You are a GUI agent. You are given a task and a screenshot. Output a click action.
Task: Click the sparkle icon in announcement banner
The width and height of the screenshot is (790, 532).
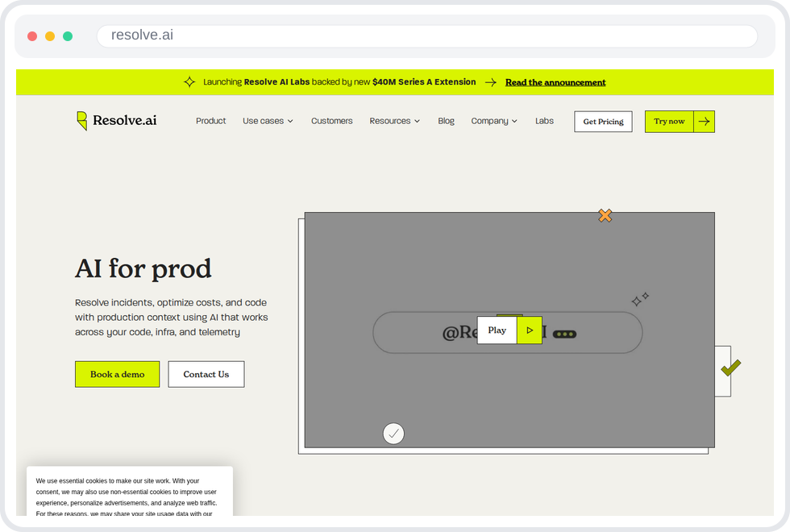pos(189,81)
